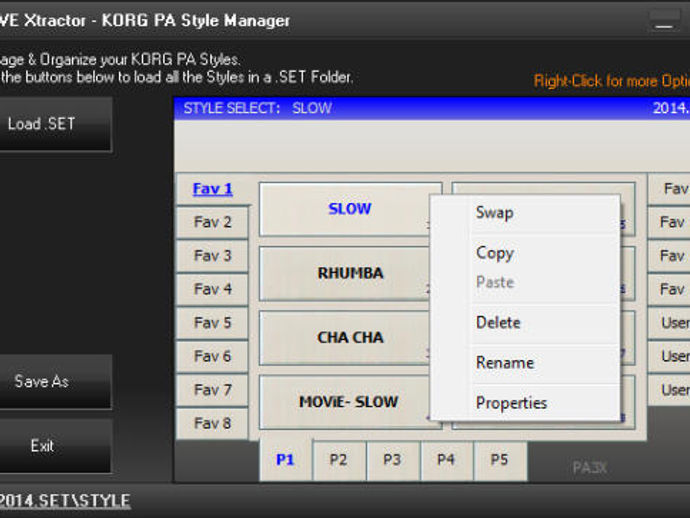This screenshot has width=690, height=518.
Task: Switch to page tab P5
Action: click(500, 460)
